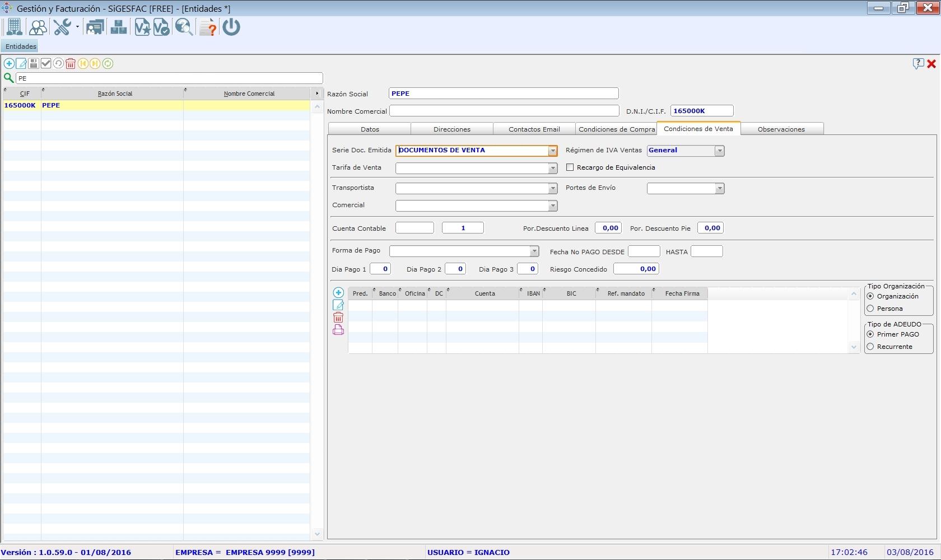The width and height of the screenshot is (941, 560).
Task: Save the entity with the floppy disk icon
Action: click(34, 63)
